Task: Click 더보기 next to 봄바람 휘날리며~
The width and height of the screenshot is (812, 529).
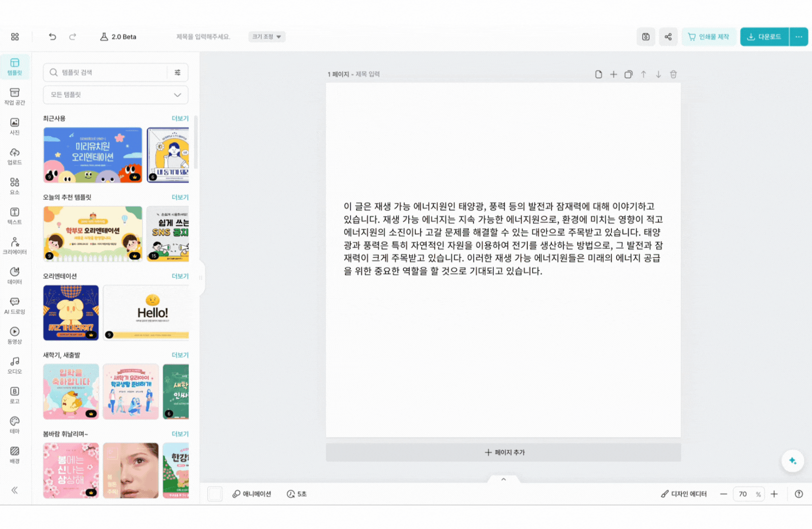Action: click(180, 434)
